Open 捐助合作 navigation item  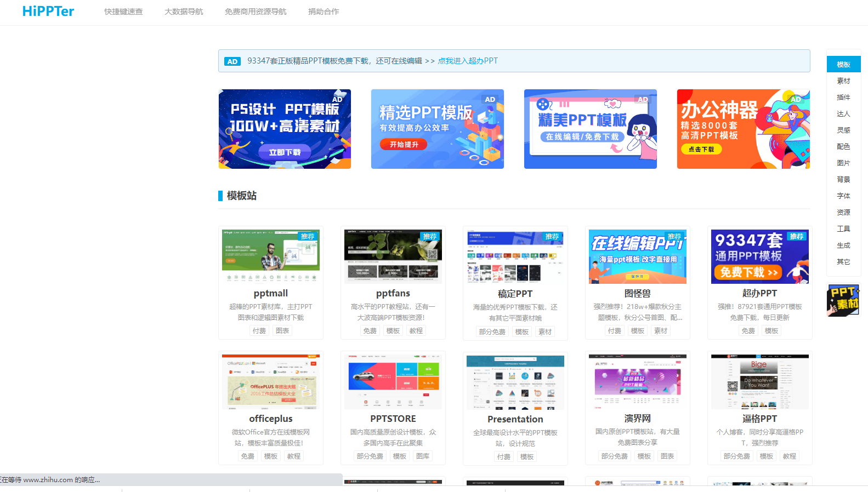pyautogui.click(x=324, y=12)
